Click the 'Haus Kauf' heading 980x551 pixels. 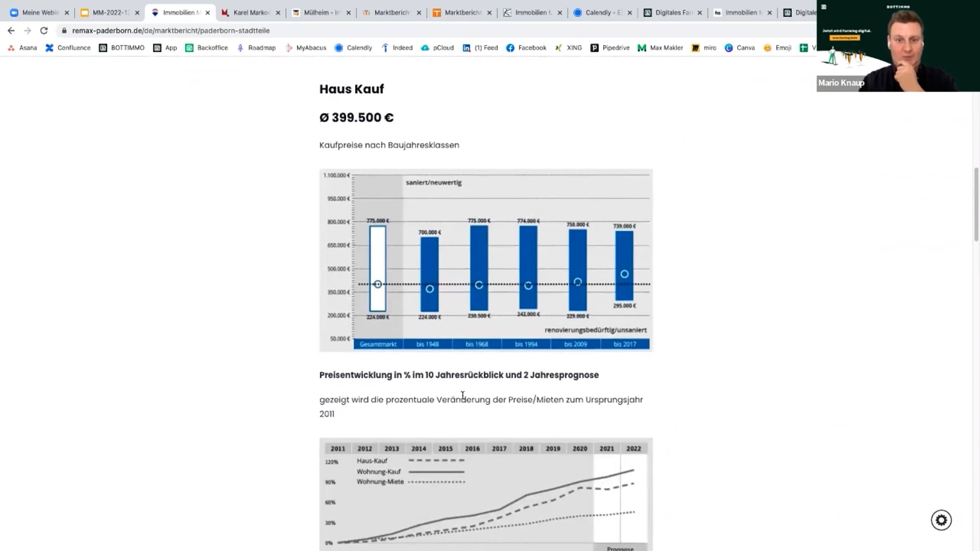pyautogui.click(x=352, y=89)
